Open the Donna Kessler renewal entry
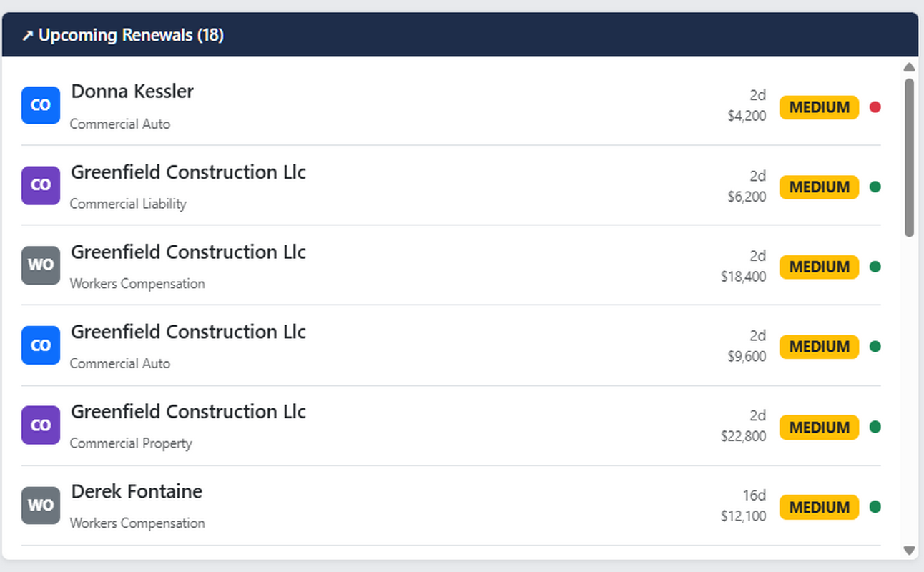924x572 pixels. tap(132, 92)
